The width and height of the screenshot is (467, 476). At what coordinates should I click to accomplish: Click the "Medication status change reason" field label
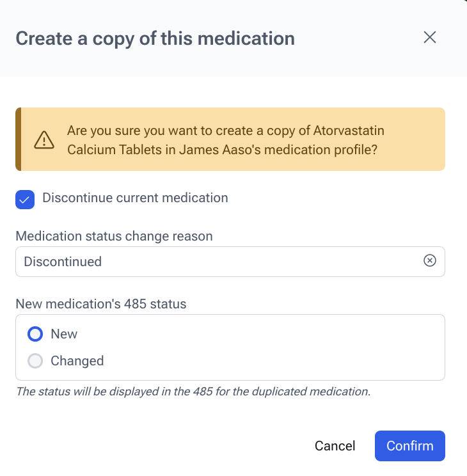tap(114, 236)
